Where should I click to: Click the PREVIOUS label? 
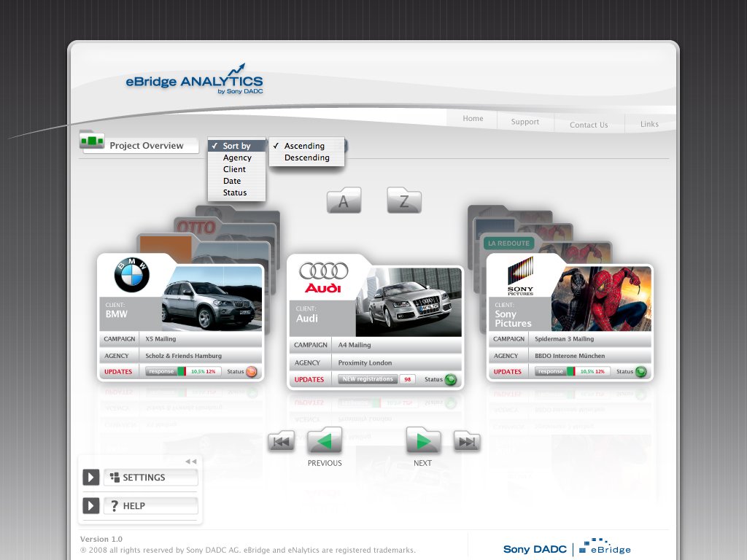325,463
